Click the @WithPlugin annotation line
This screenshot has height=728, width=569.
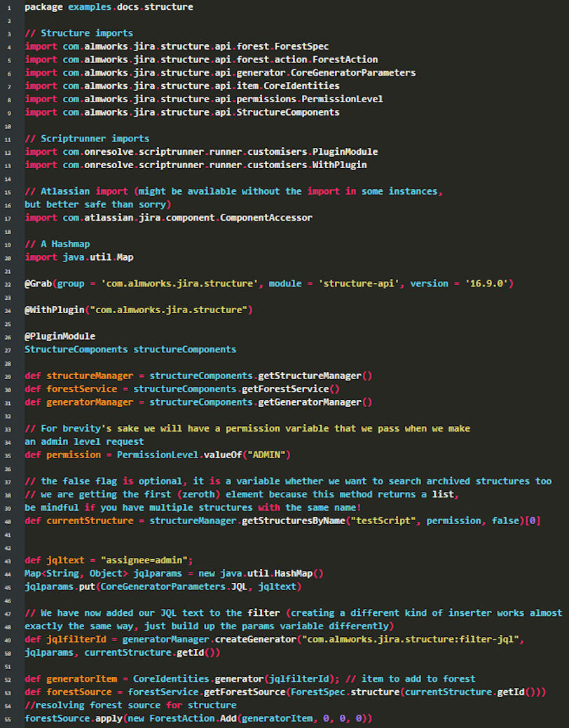139,310
